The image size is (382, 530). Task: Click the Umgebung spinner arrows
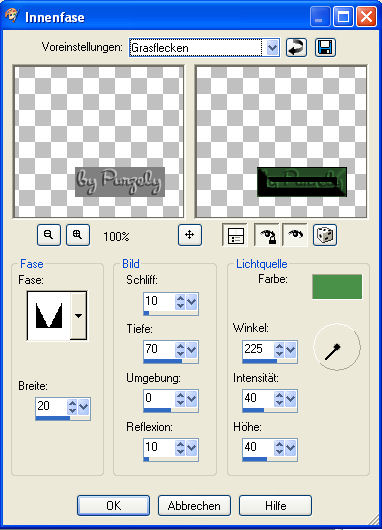[180, 399]
